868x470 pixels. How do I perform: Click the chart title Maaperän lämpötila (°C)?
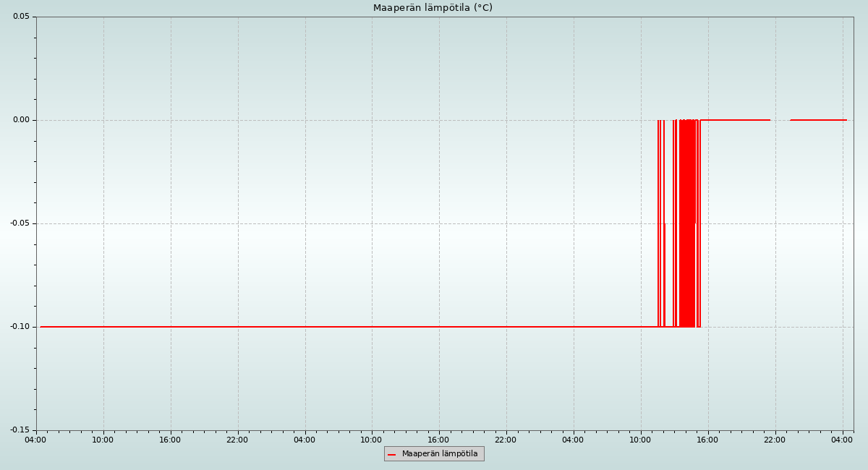[433, 8]
